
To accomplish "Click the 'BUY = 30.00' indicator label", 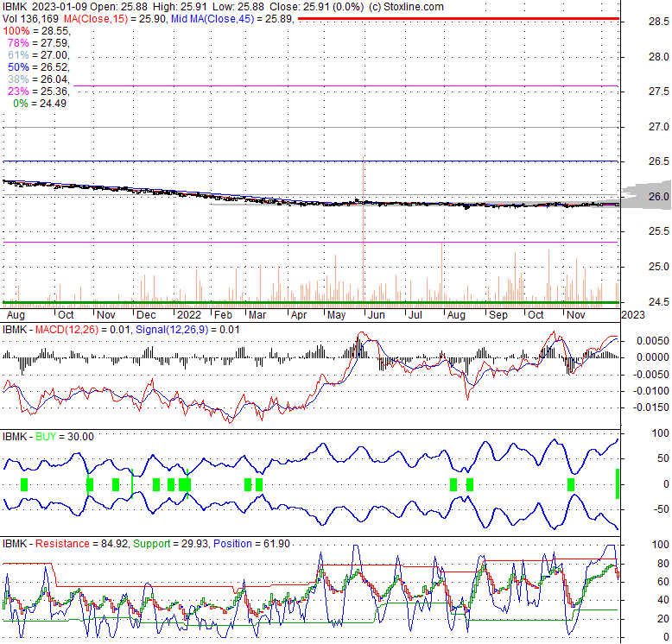I will [x=64, y=436].
